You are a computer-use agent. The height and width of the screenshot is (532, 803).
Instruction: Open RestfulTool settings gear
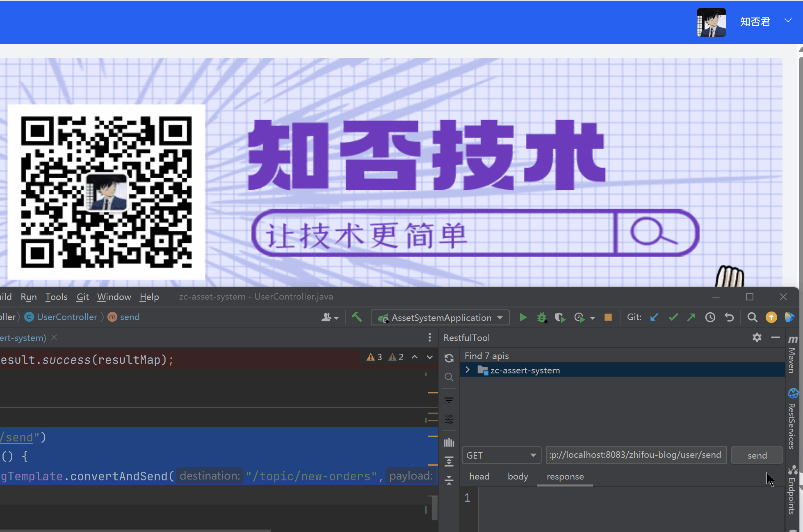757,337
